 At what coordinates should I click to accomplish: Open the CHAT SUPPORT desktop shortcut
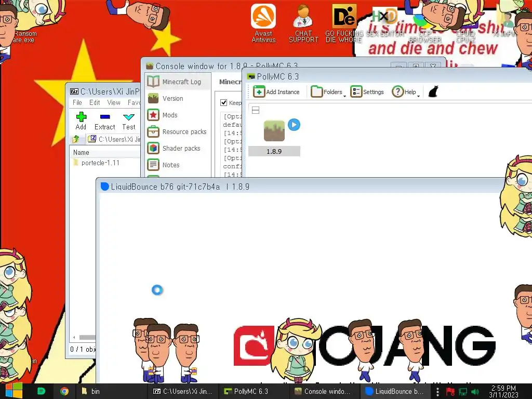[303, 23]
